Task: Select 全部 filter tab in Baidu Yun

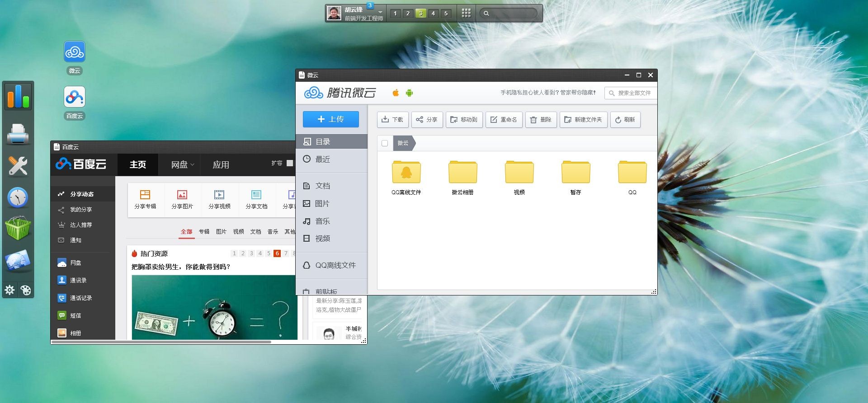Action: point(187,232)
